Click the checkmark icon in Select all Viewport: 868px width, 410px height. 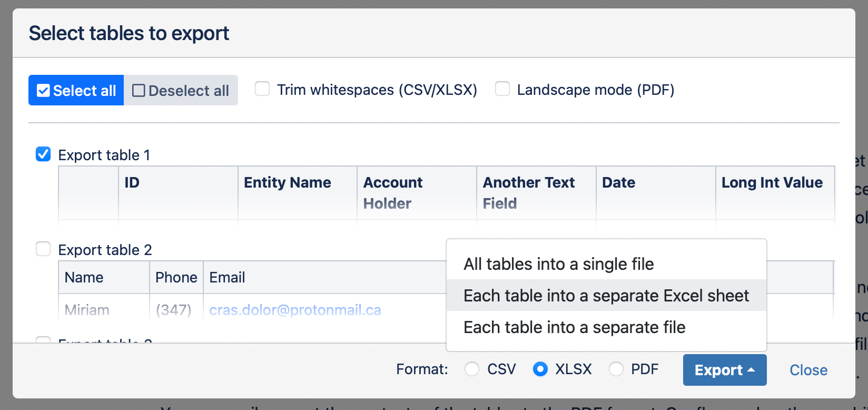(x=43, y=91)
